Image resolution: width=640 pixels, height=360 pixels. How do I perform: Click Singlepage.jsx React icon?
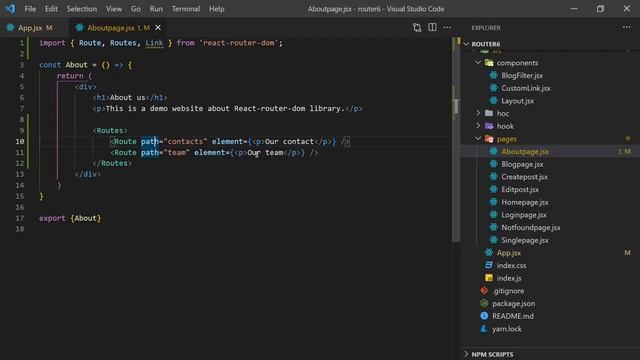493,240
